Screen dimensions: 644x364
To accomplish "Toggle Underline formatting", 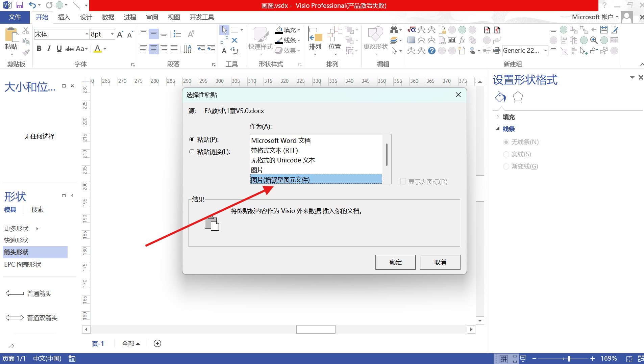I will (x=59, y=49).
